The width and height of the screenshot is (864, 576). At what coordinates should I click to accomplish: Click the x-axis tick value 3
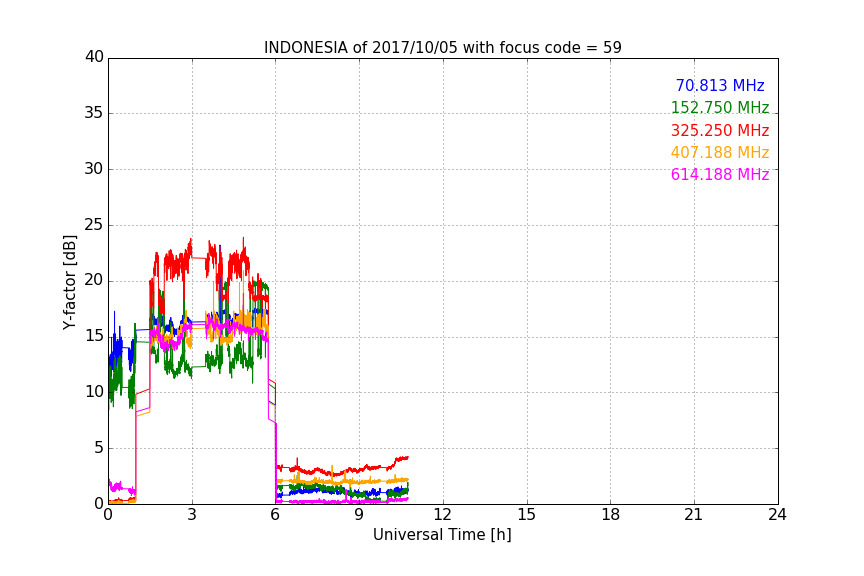coord(192,515)
